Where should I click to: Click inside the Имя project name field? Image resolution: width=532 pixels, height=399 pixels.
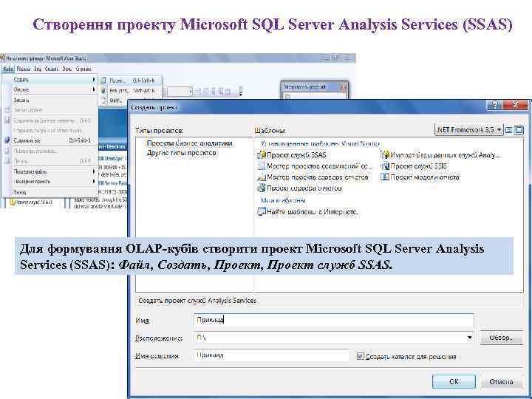(334, 320)
